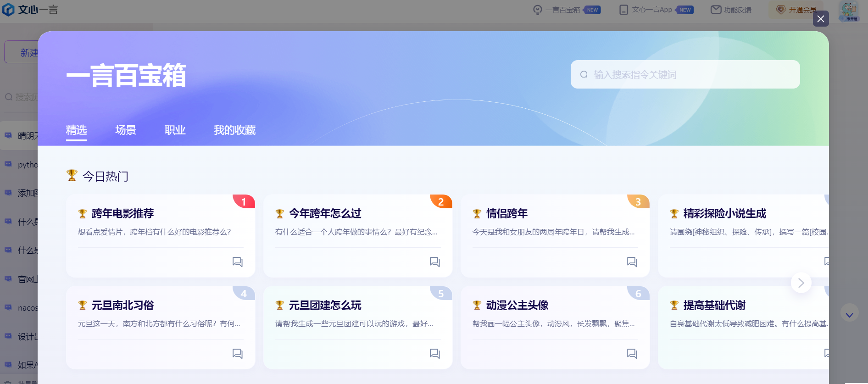Open the 职业 tab

coord(175,130)
